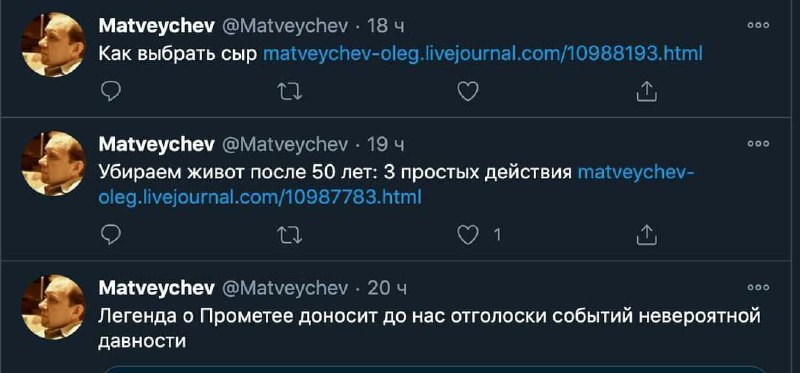Viewport: 800px width, 373px height.
Task: Open the 18 ч timestamp link
Action: coord(386,27)
